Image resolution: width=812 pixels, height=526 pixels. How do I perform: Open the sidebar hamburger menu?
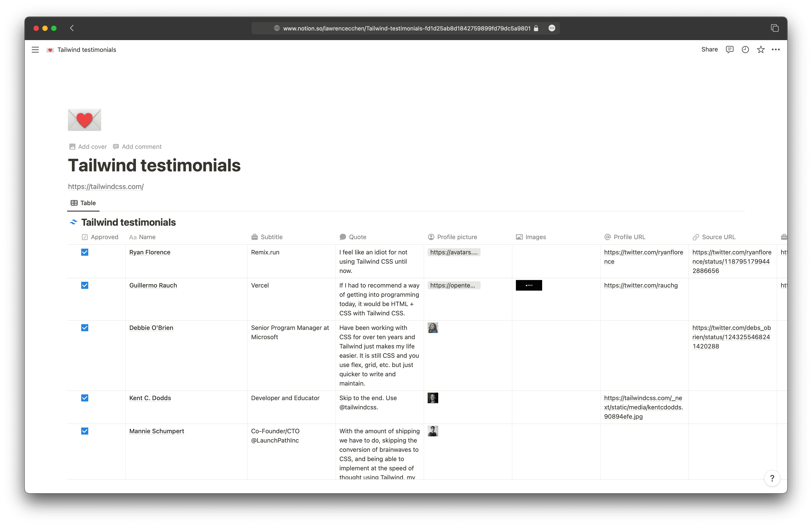point(35,49)
